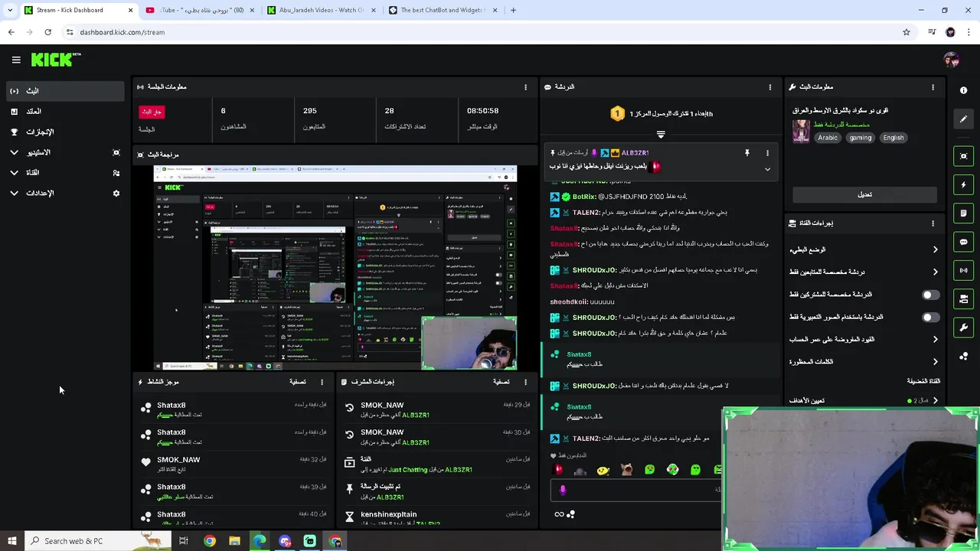
Task: Bookmark this page with star icon
Action: click(906, 32)
